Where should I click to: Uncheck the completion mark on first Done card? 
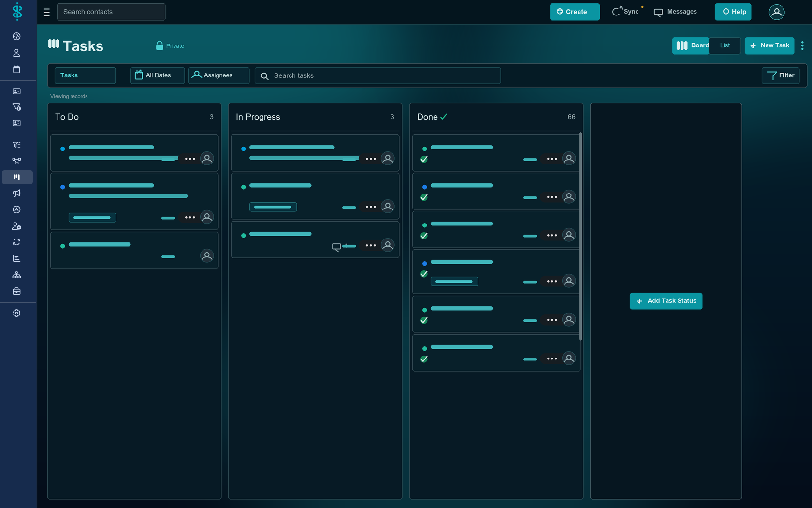[424, 159]
